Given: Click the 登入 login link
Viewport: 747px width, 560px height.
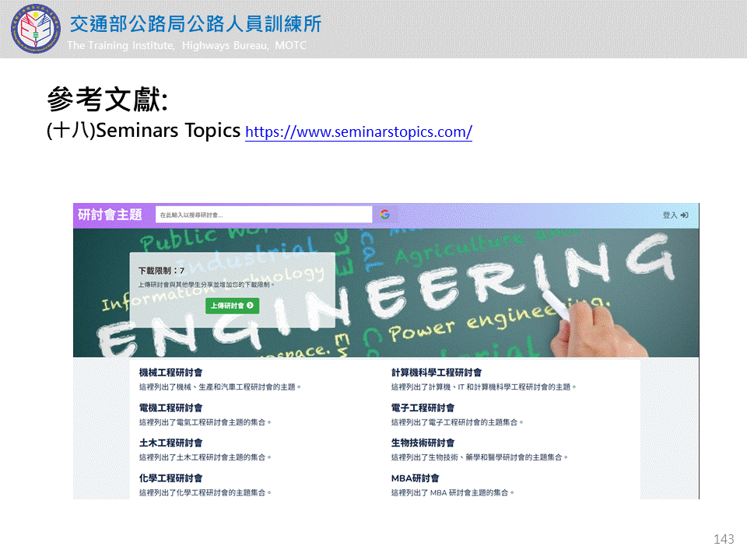Looking at the screenshot, I should [675, 215].
